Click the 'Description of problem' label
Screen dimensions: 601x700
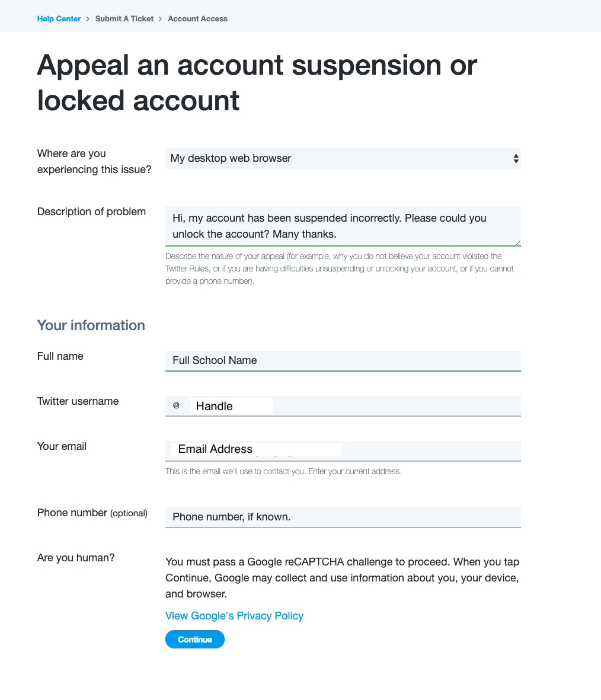coord(91,212)
